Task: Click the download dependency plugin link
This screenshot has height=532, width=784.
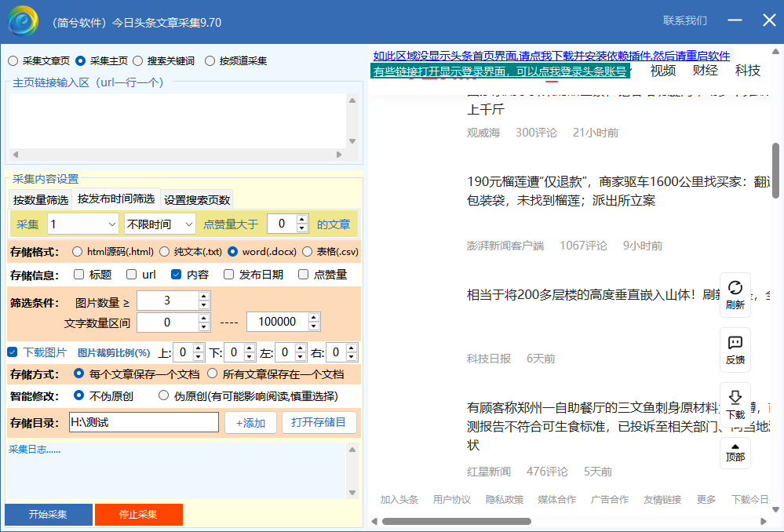Action: (552, 56)
